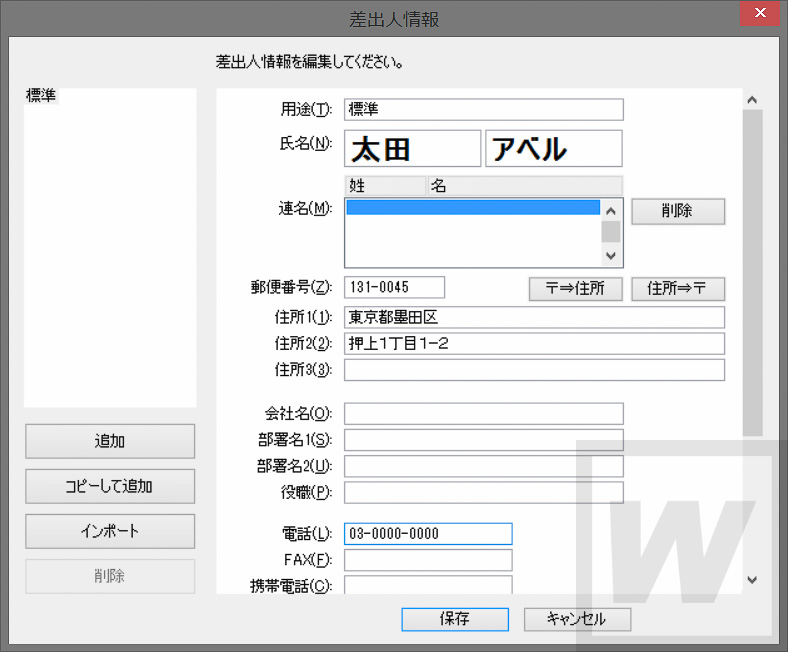Image resolution: width=788 pixels, height=652 pixels.
Task: Click the 〒⇒住所 lookup button
Action: click(575, 289)
